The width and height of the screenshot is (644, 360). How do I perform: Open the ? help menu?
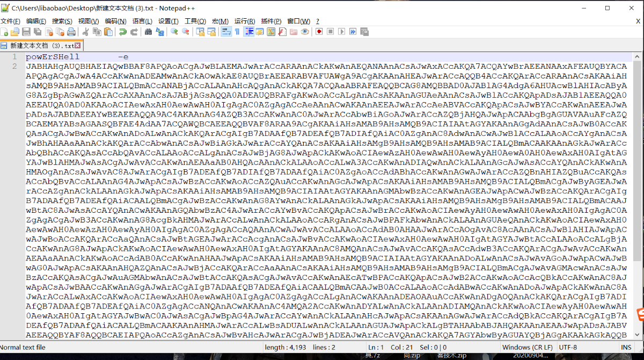[318, 21]
